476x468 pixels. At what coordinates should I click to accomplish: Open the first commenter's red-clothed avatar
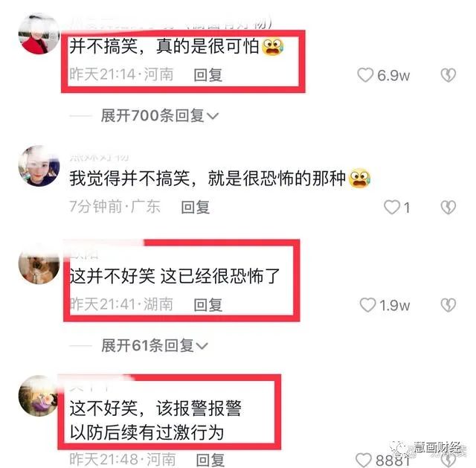(39, 33)
